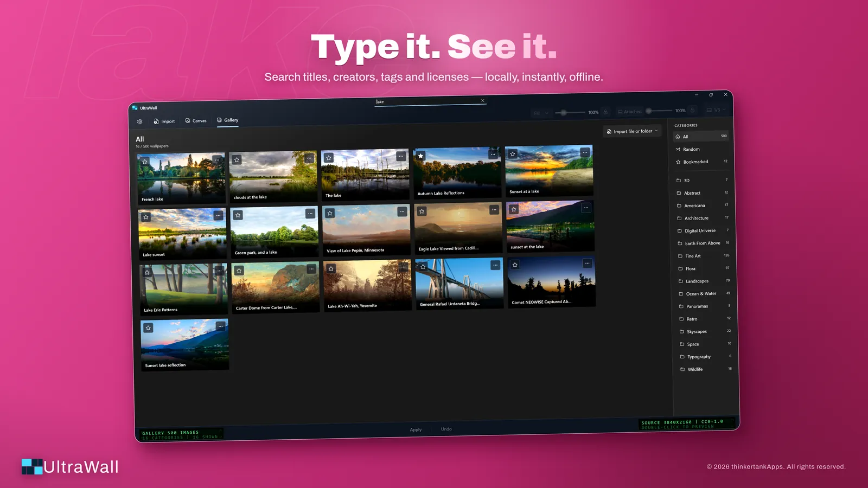Expand Import file or folder dropdown
This screenshot has height=488, width=868.
[632, 131]
